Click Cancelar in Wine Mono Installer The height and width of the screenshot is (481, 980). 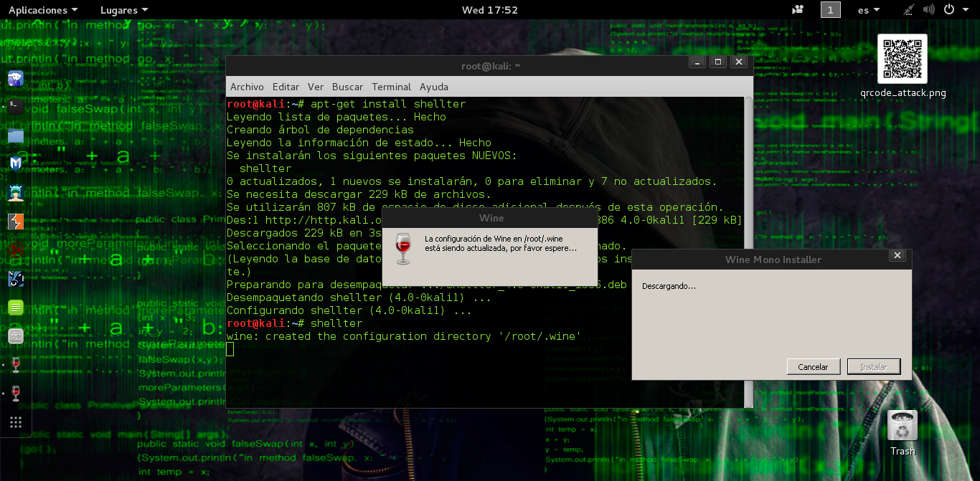pyautogui.click(x=813, y=366)
